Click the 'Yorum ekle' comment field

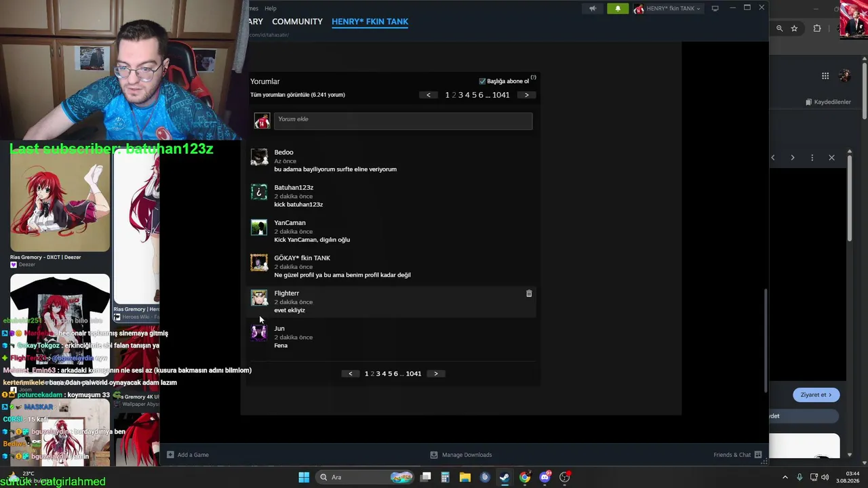[403, 121]
